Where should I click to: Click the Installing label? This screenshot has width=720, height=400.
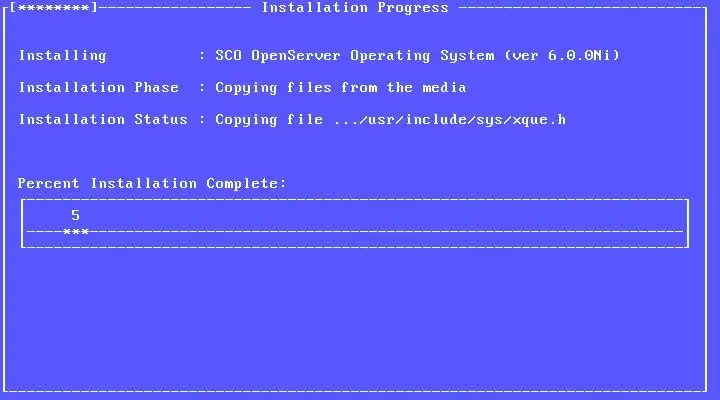point(62,56)
